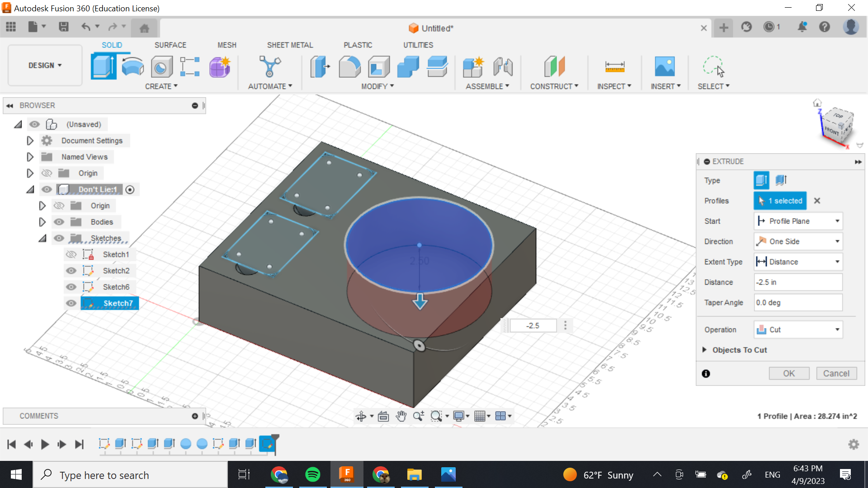This screenshot has width=868, height=488.
Task: Select the Press Pull modify tool
Action: click(x=320, y=66)
